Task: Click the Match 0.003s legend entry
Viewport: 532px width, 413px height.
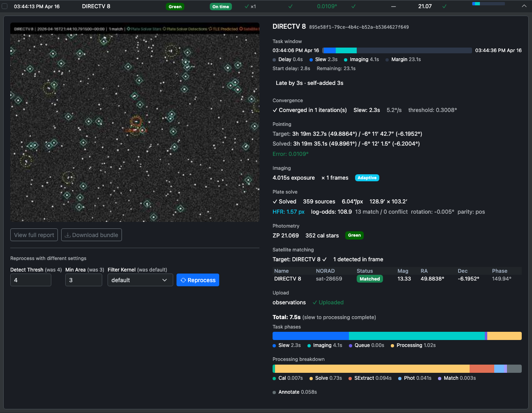Action: coord(457,378)
